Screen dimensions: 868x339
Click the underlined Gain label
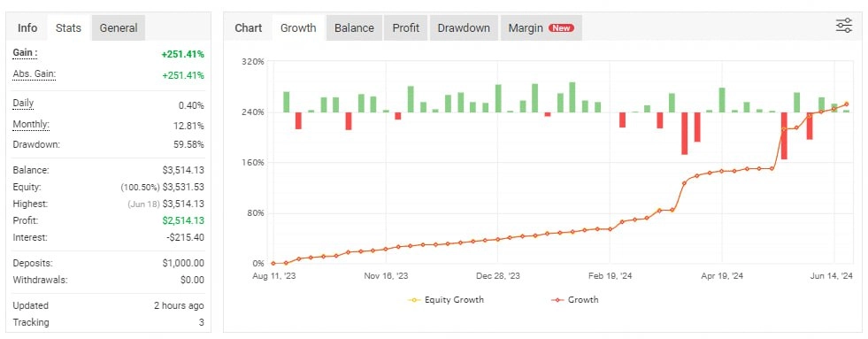click(x=25, y=53)
